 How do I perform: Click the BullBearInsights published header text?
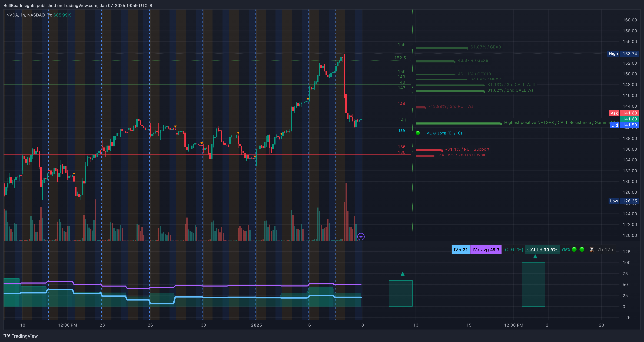(x=78, y=5)
